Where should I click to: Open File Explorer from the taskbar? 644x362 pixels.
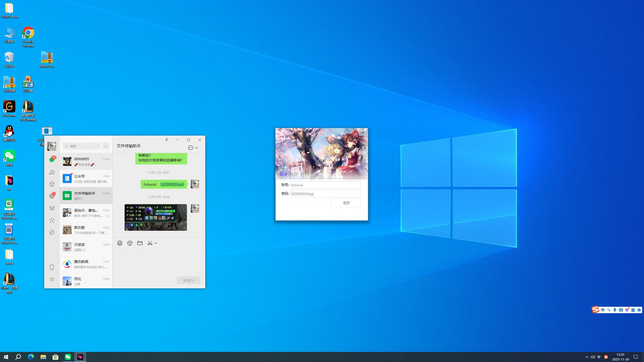[43, 357]
